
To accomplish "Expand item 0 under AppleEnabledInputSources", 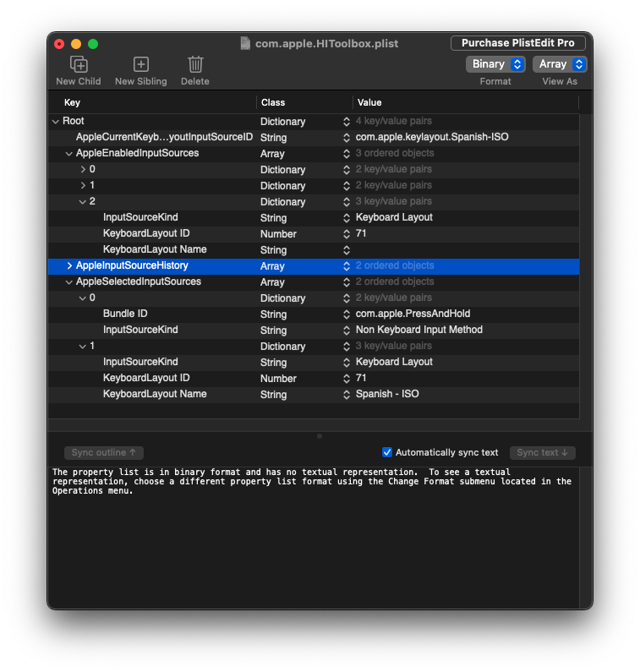I will pyautogui.click(x=83, y=170).
